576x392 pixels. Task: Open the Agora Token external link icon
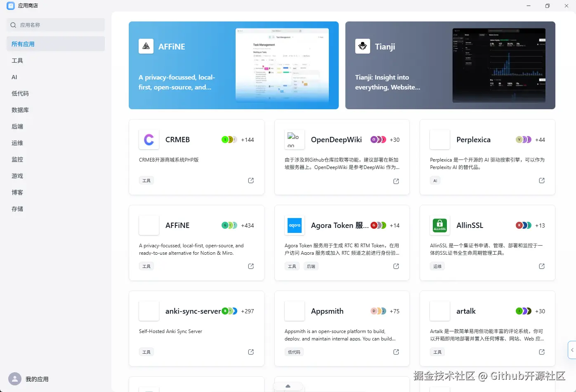tap(396, 266)
